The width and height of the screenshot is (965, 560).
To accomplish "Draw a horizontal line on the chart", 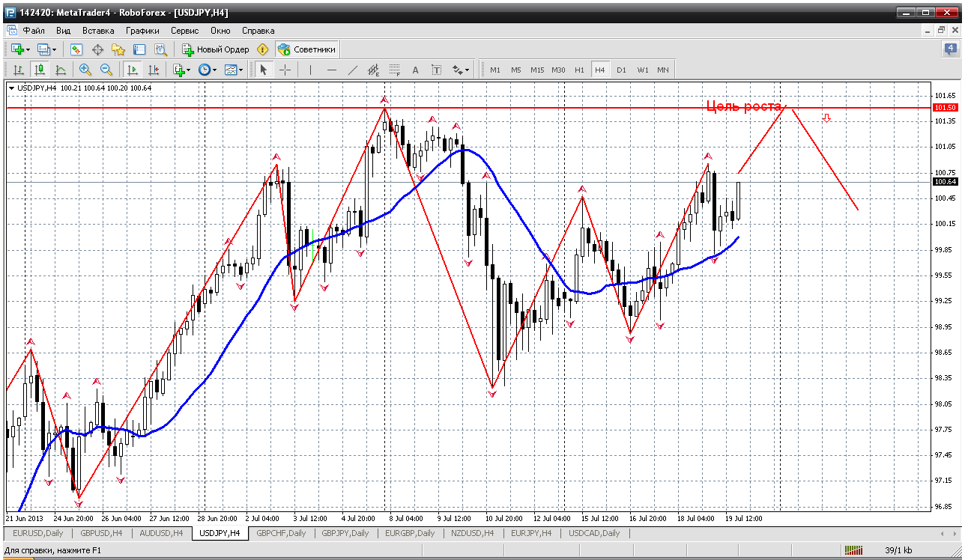I will [x=332, y=70].
